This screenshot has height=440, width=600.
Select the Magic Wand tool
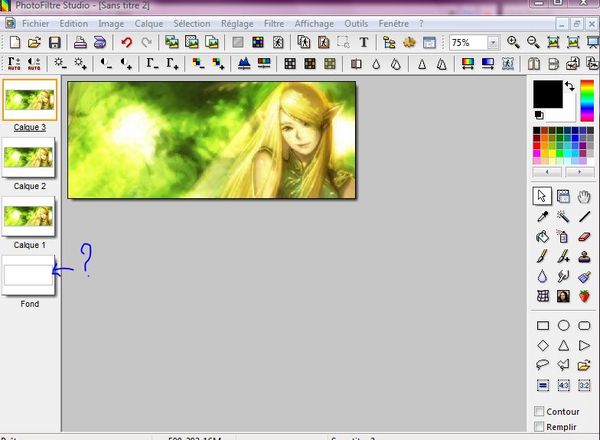click(563, 217)
